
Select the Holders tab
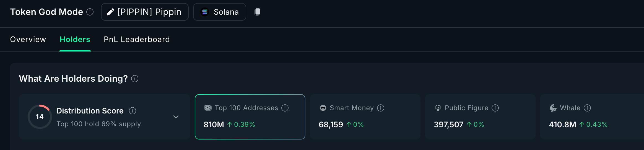pyautogui.click(x=75, y=40)
